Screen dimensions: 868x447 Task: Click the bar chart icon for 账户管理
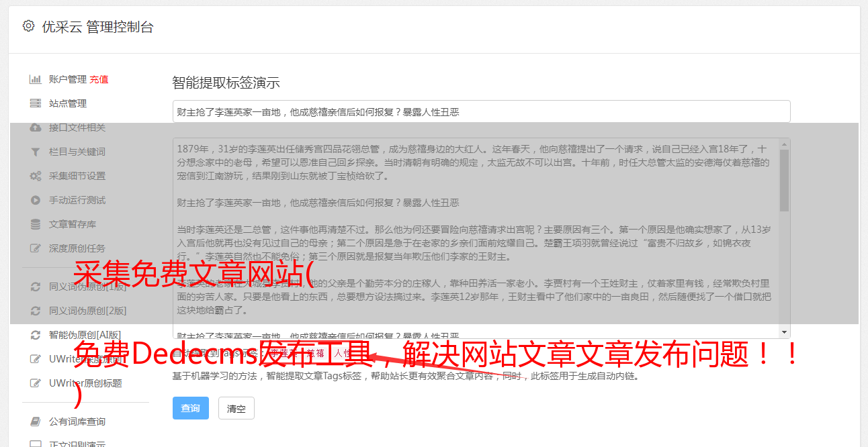(36, 79)
